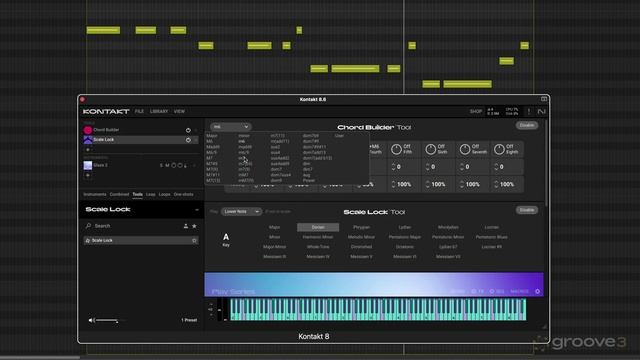This screenshot has height=360, width=640.
Task: Click the Scale Lock tool icon
Action: [88, 140]
